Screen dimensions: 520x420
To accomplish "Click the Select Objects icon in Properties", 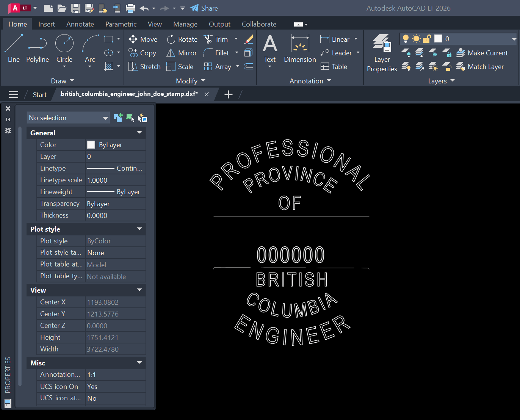I will [x=130, y=118].
